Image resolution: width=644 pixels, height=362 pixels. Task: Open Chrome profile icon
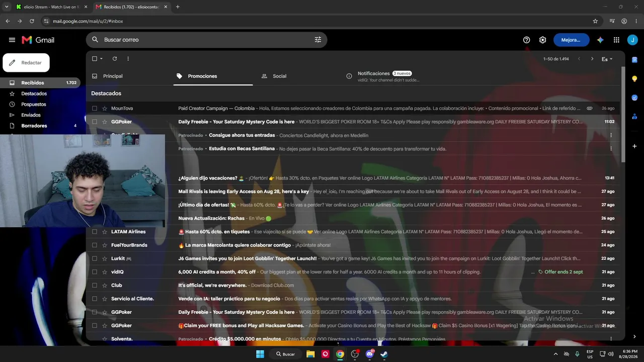click(624, 21)
